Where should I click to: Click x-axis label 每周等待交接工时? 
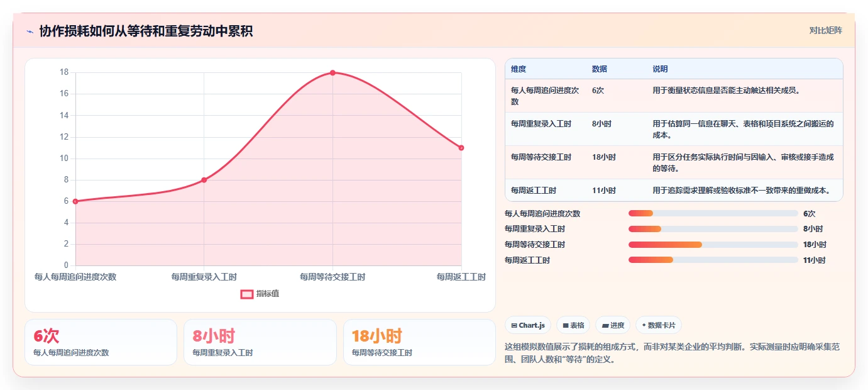coord(332,277)
